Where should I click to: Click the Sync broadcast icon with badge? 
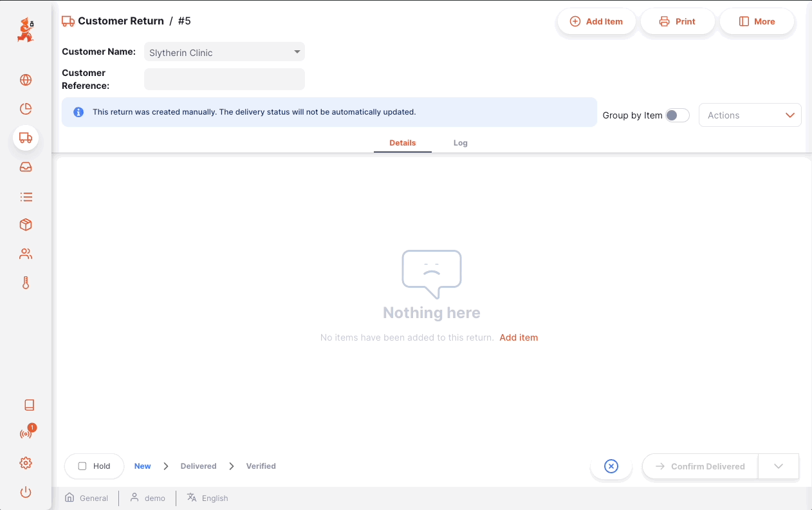tap(26, 433)
